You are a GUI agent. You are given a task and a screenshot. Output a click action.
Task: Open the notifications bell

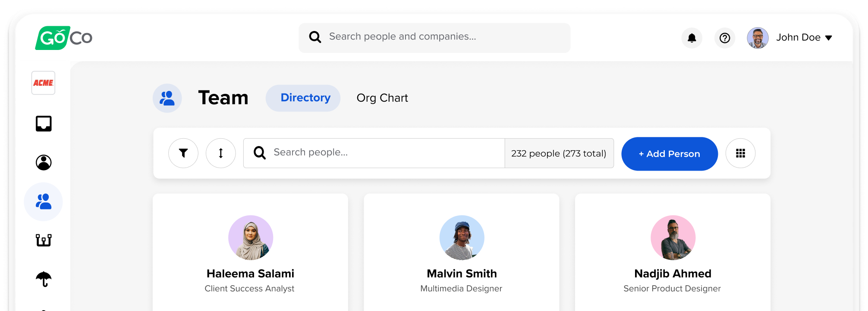click(692, 38)
